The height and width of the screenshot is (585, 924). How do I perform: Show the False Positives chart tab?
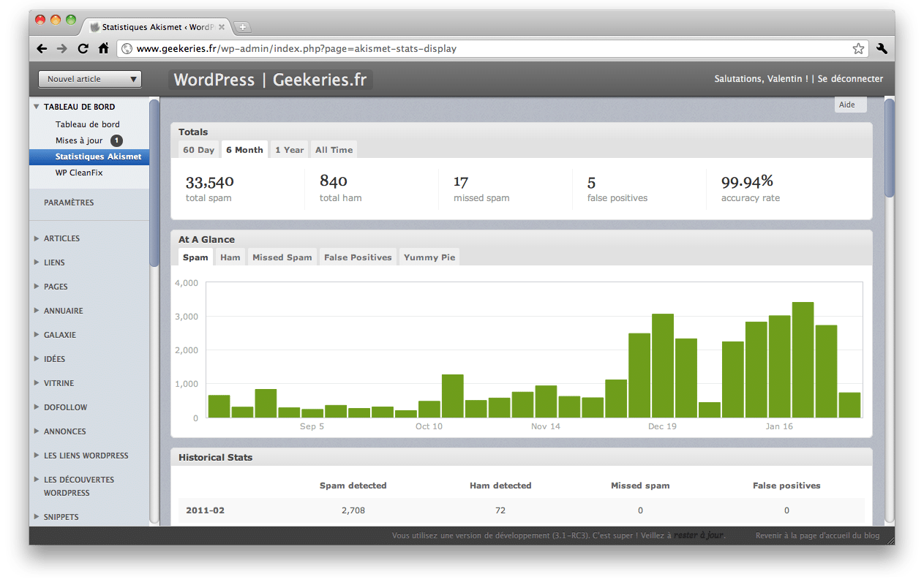coord(358,257)
